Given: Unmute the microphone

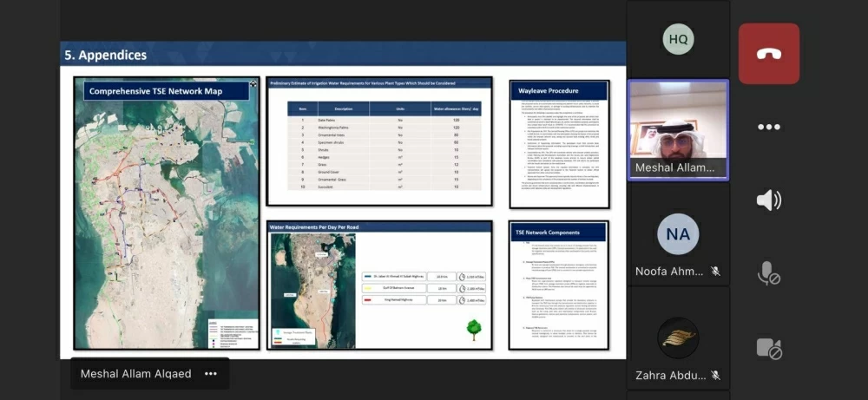Looking at the screenshot, I should [769, 275].
